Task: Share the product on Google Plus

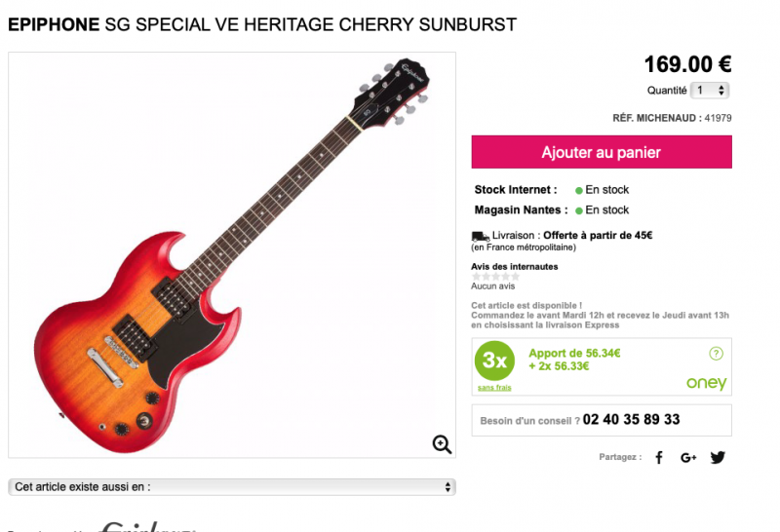Action: click(688, 457)
